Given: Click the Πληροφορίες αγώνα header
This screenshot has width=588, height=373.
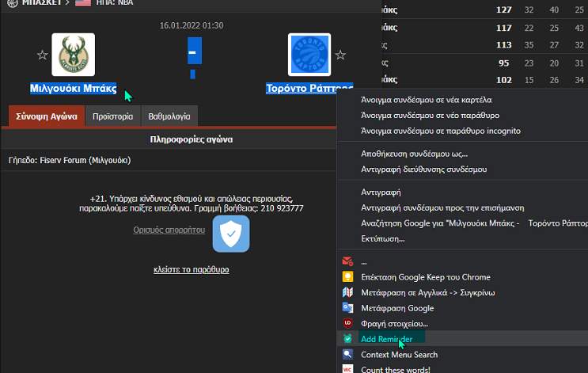Looking at the screenshot, I should coord(192,139).
